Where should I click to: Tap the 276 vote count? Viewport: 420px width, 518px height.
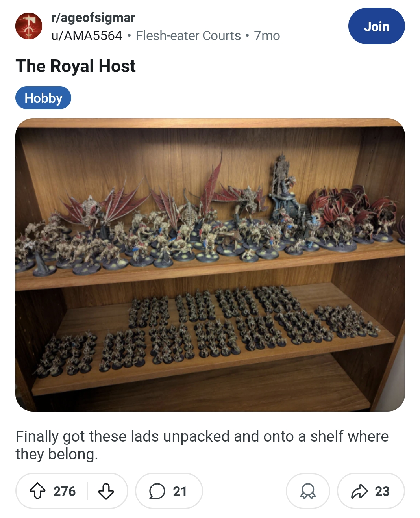[x=65, y=491]
